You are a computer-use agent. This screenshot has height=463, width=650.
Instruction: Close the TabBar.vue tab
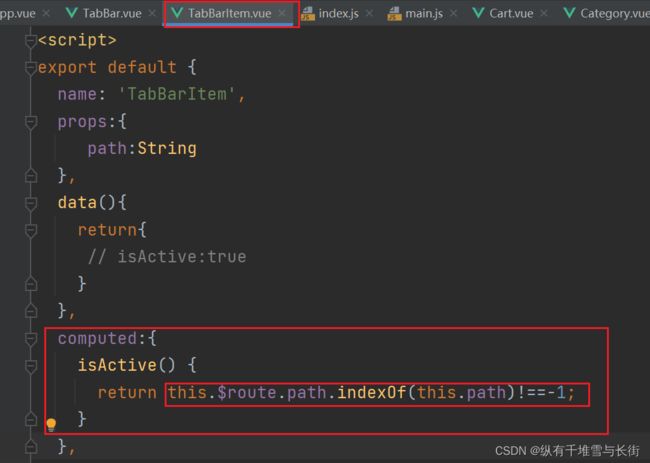click(152, 13)
